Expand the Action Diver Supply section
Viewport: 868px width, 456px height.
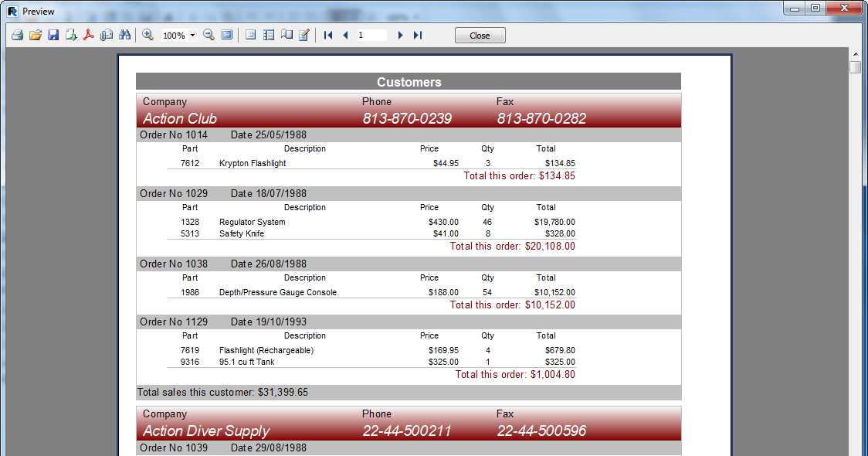(x=205, y=431)
